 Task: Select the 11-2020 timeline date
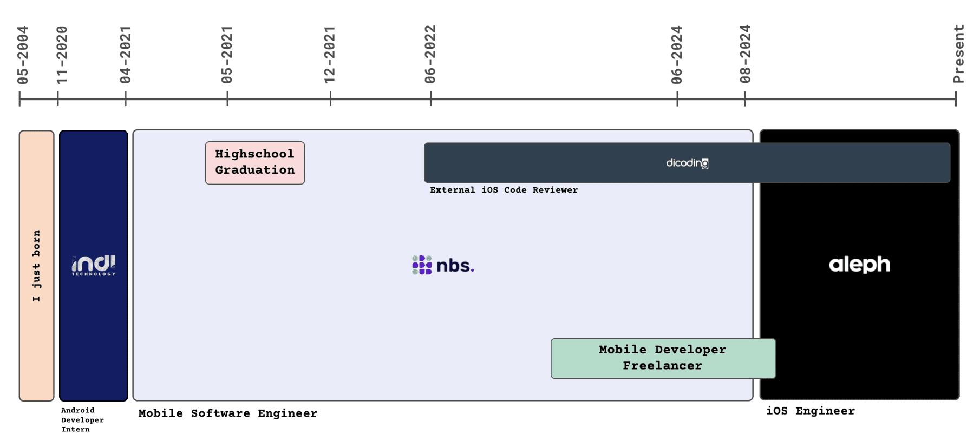(x=62, y=55)
